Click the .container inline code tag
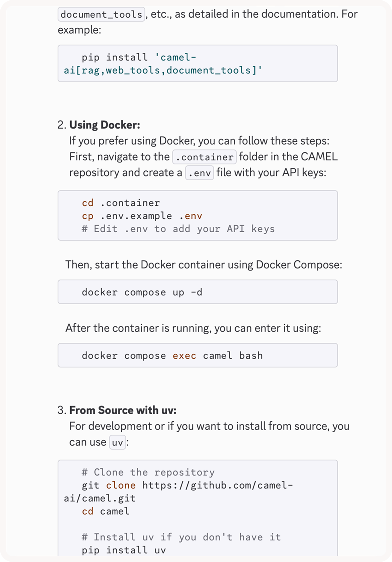The width and height of the screenshot is (392, 562). tap(204, 157)
